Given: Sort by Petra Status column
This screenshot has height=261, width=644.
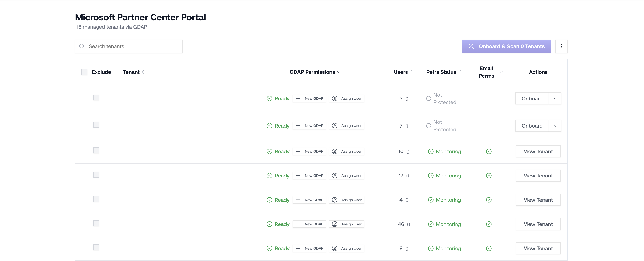Looking at the screenshot, I should (x=460, y=72).
